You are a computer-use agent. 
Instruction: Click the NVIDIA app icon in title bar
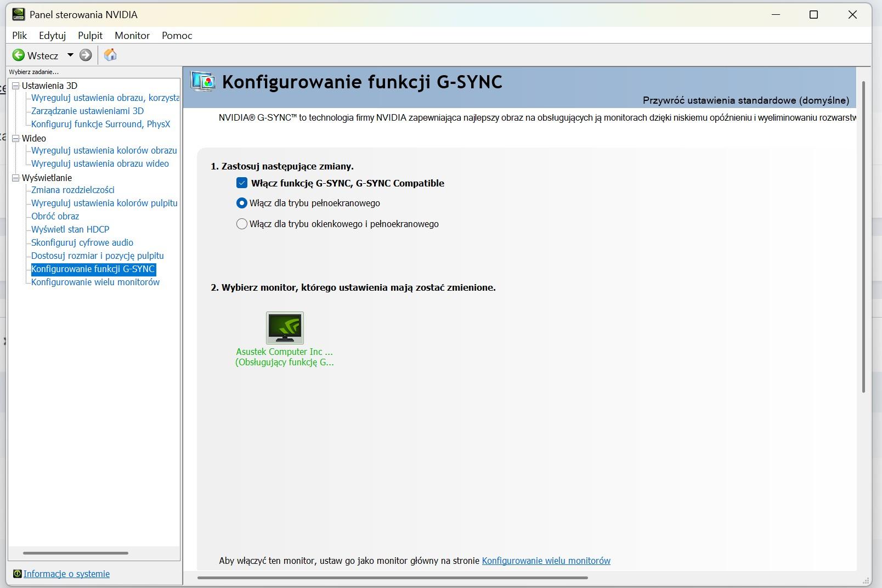(19, 14)
